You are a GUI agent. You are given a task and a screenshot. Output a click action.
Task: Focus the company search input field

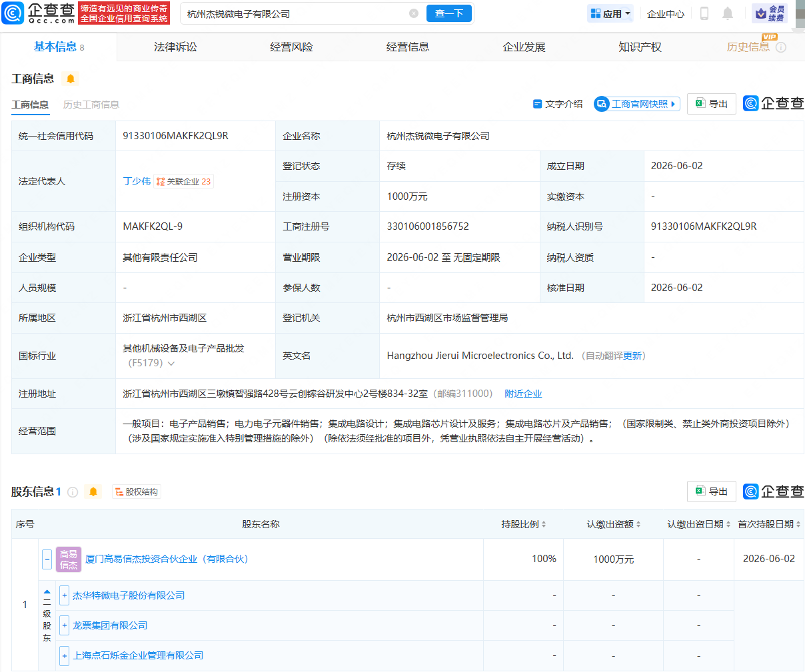(296, 13)
